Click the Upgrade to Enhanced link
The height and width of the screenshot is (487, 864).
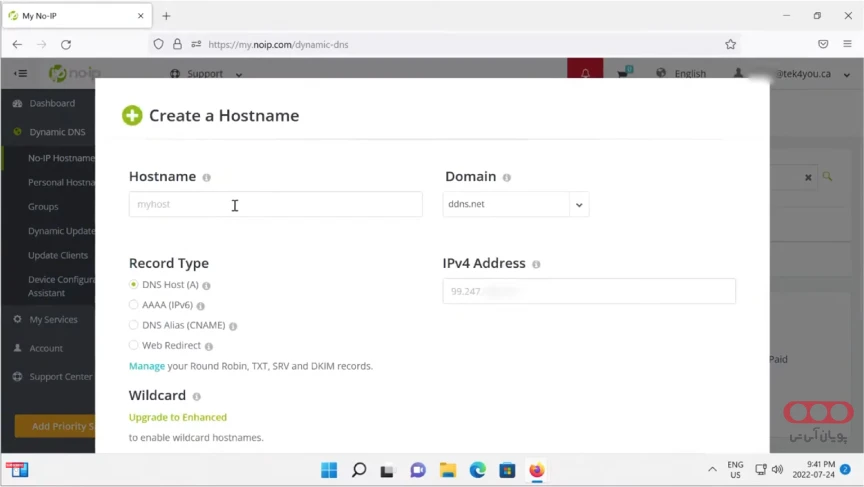click(178, 417)
